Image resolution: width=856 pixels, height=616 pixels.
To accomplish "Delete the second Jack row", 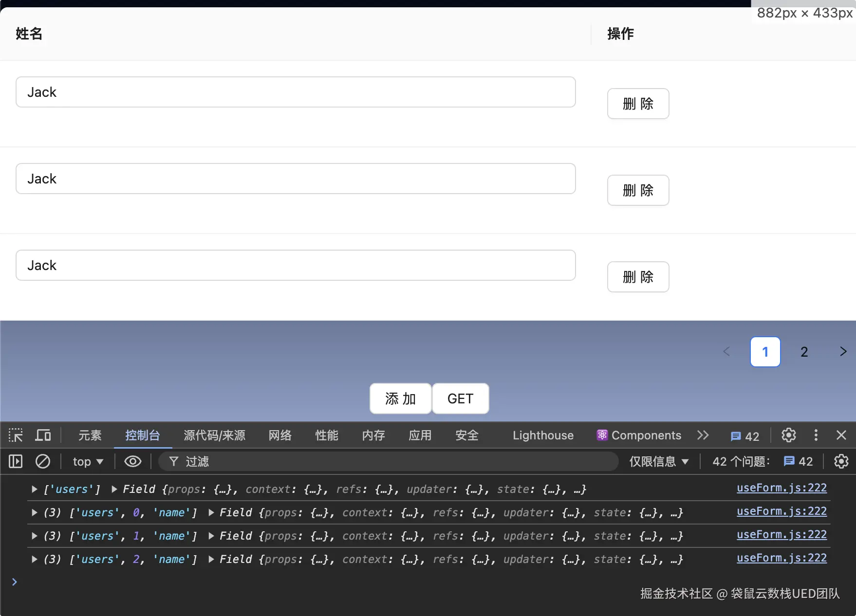I will coord(638,190).
